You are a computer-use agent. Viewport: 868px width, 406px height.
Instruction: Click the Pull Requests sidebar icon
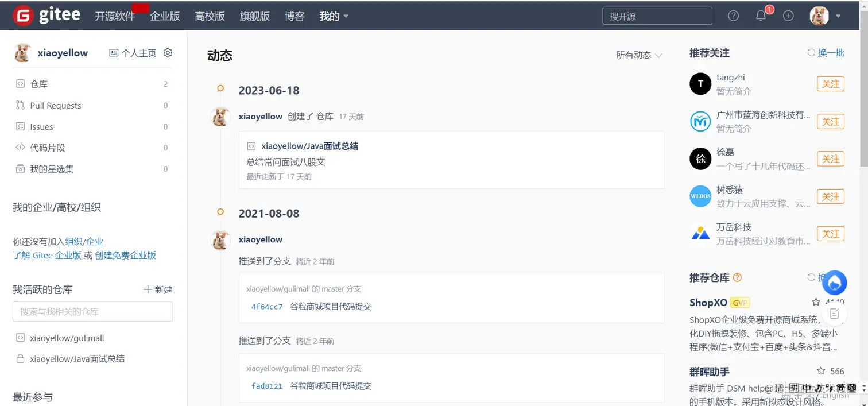[x=20, y=105]
